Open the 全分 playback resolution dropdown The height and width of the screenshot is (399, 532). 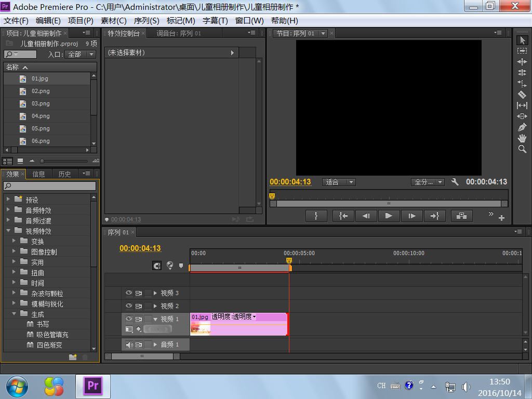point(428,182)
